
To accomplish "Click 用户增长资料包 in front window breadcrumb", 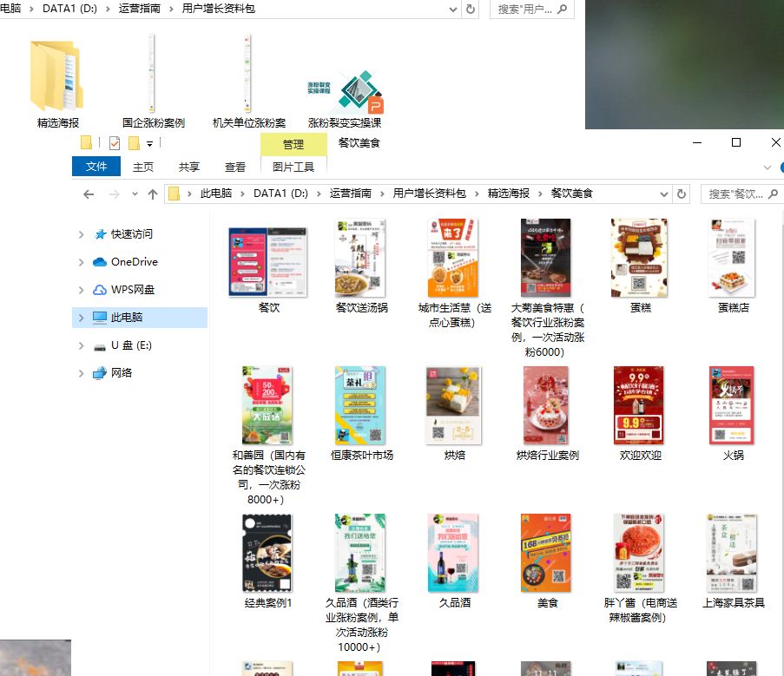I will (429, 194).
